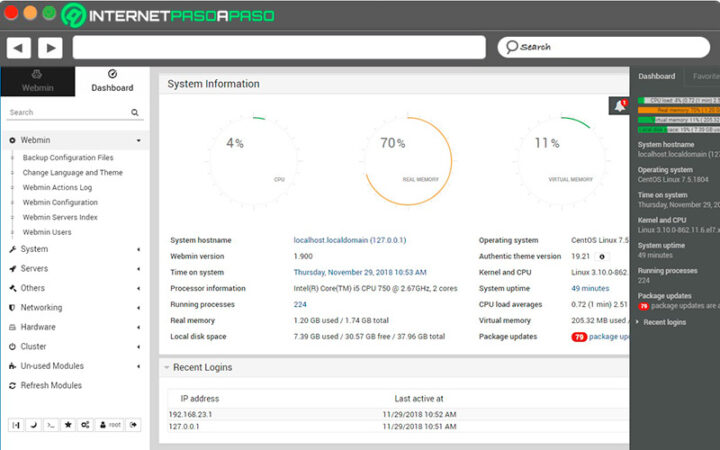This screenshot has width=720, height=450.
Task: Collapse the navigation menu with the pin icon
Action: coord(16,425)
